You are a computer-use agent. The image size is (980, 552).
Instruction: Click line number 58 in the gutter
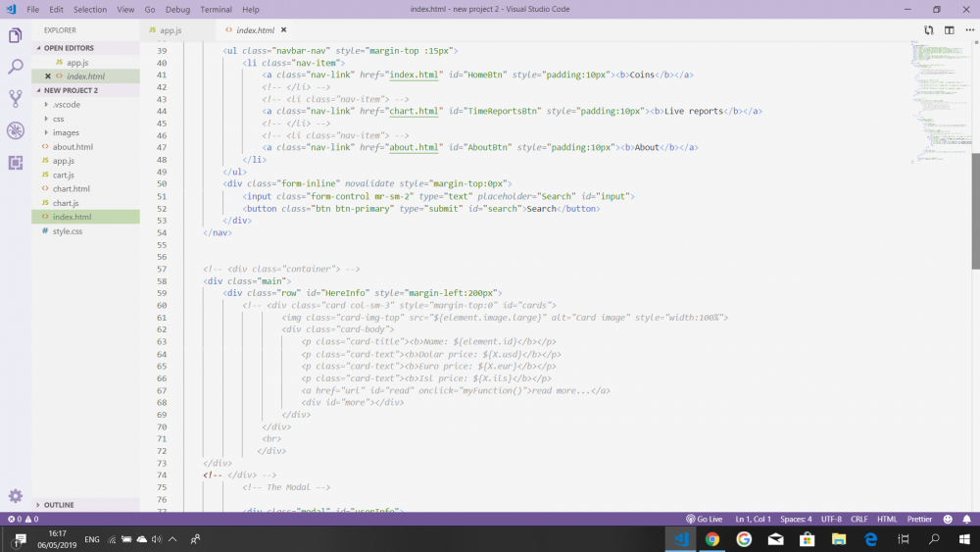(162, 281)
